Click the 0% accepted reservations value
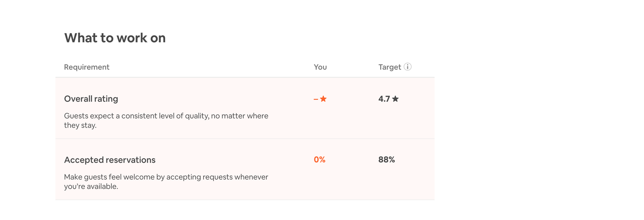Screen dimensions: 644x220 click(319, 160)
